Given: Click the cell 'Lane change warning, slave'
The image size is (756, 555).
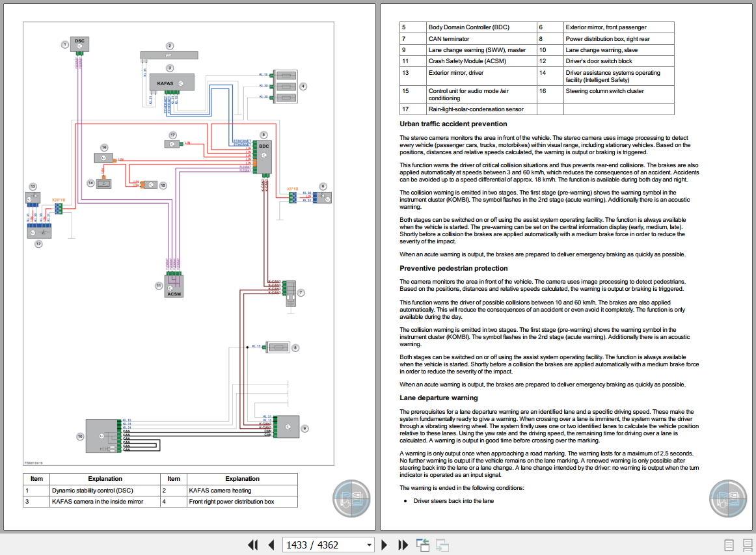Looking at the screenshot, I should (x=619, y=50).
